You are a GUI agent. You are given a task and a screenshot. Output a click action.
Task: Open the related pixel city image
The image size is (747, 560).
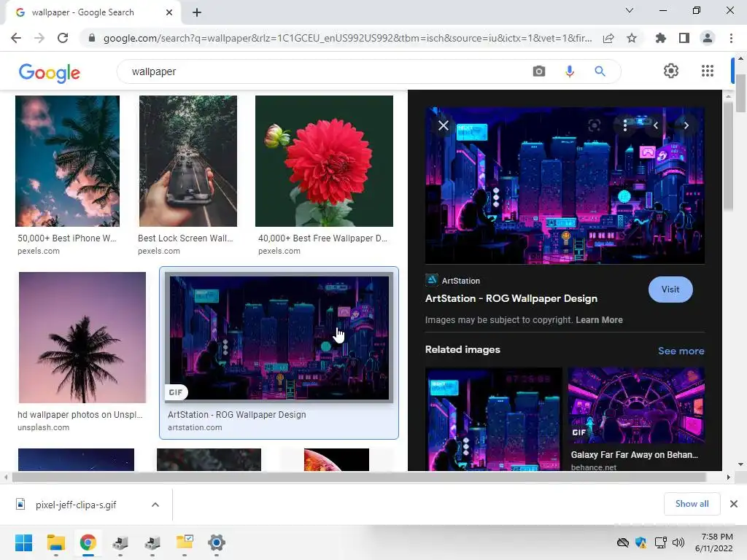(x=494, y=419)
